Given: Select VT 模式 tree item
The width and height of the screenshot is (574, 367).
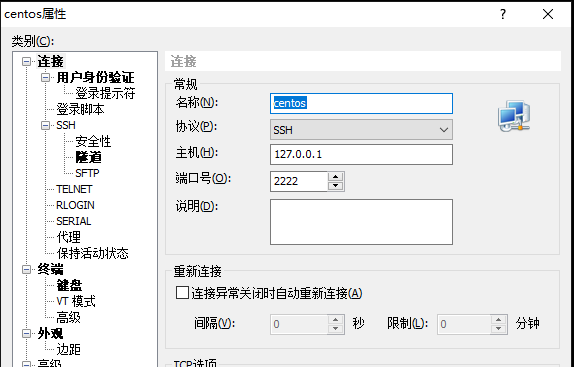Looking at the screenshot, I should pos(76,302).
